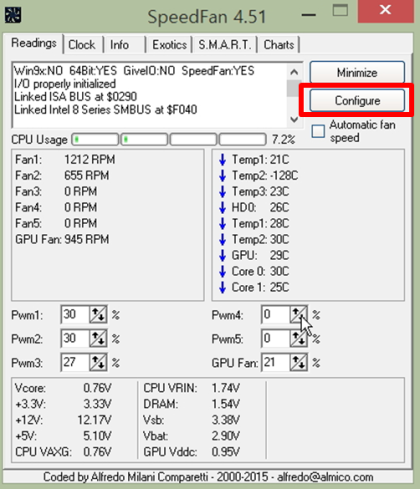The height and width of the screenshot is (489, 420).
Task: Adjust GPU Fan speed spinner arrows
Action: (x=299, y=362)
